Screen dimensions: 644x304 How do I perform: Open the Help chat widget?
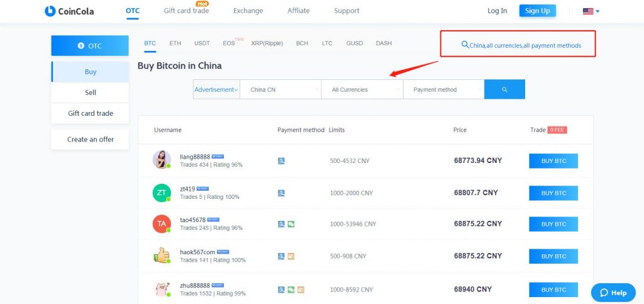(613, 293)
